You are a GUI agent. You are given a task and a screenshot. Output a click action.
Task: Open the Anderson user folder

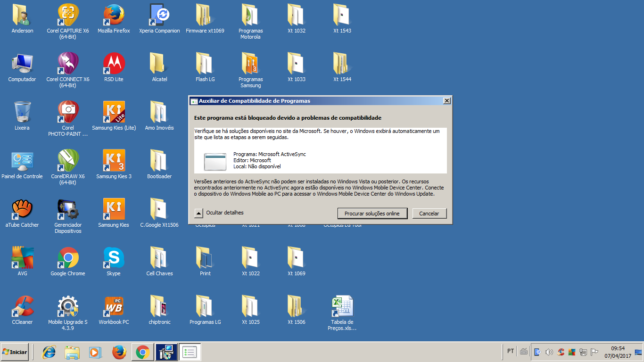tap(22, 19)
